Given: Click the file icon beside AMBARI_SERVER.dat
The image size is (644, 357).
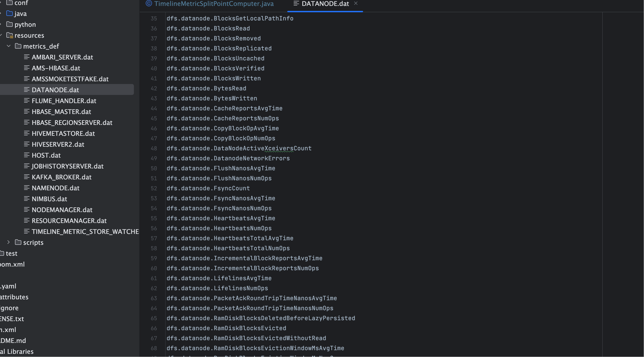Looking at the screenshot, I should click(27, 57).
